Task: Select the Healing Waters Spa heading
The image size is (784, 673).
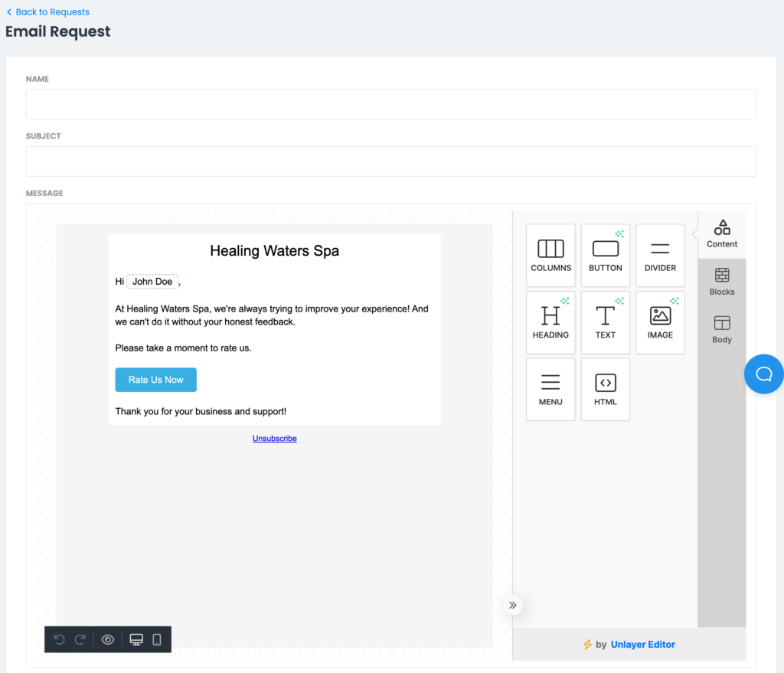Action: [x=275, y=250]
